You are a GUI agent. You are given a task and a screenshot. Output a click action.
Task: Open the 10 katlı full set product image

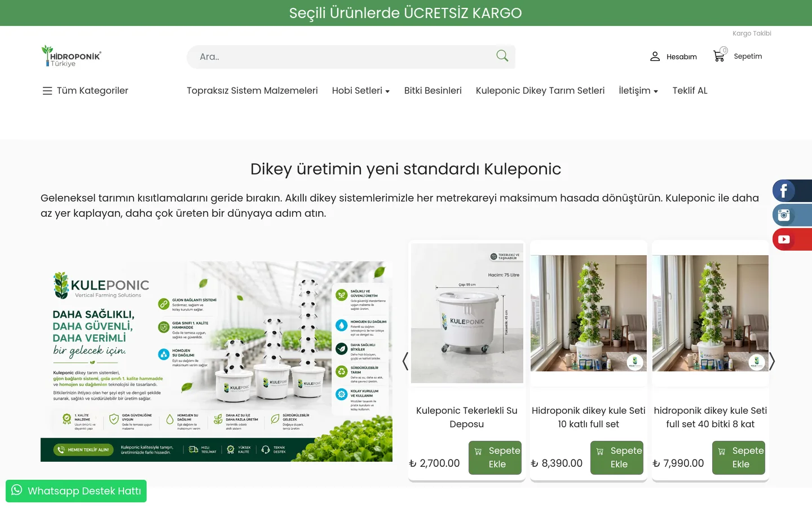coord(589,313)
